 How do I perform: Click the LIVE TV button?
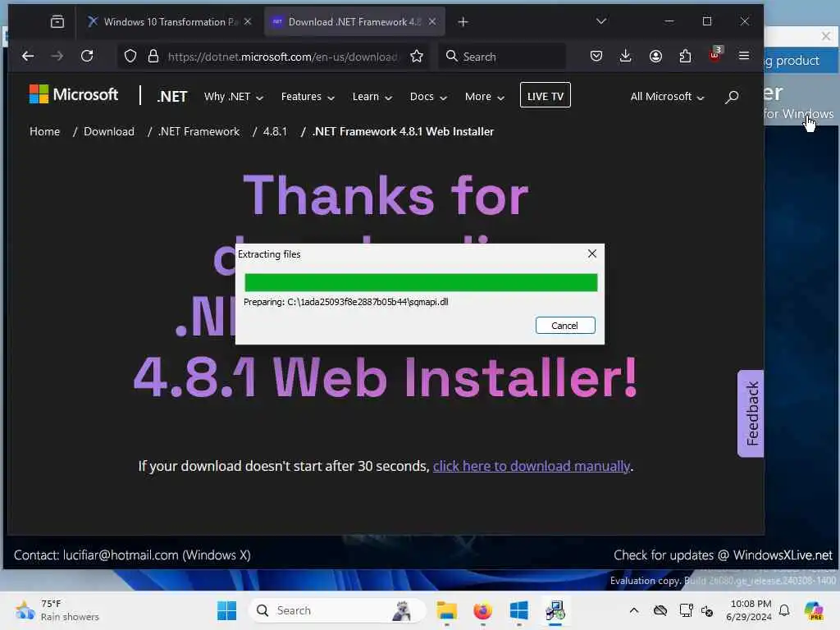pos(545,95)
